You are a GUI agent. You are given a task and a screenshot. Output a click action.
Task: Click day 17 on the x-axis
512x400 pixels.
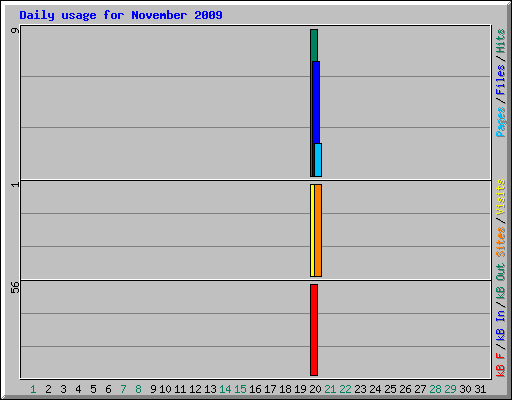(270, 389)
